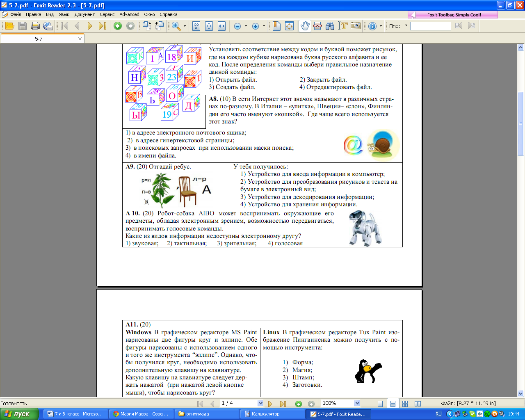Select the Zoom In magnifier tool
The width and height of the screenshot is (525, 420).
coord(176,26)
